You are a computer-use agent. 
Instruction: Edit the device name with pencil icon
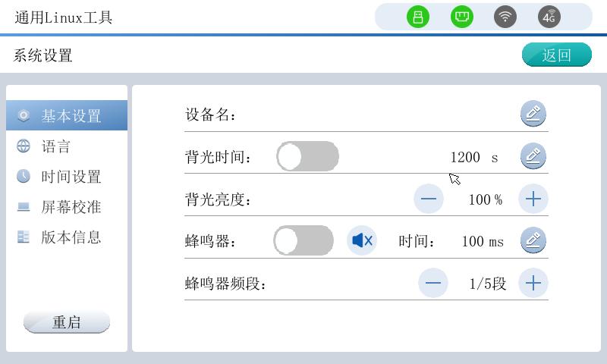533,115
